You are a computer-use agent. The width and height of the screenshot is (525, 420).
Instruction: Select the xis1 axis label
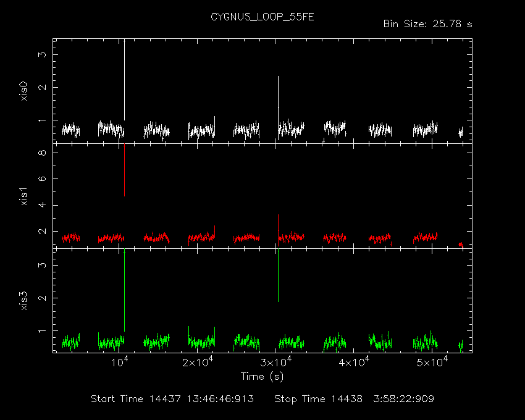click(23, 196)
